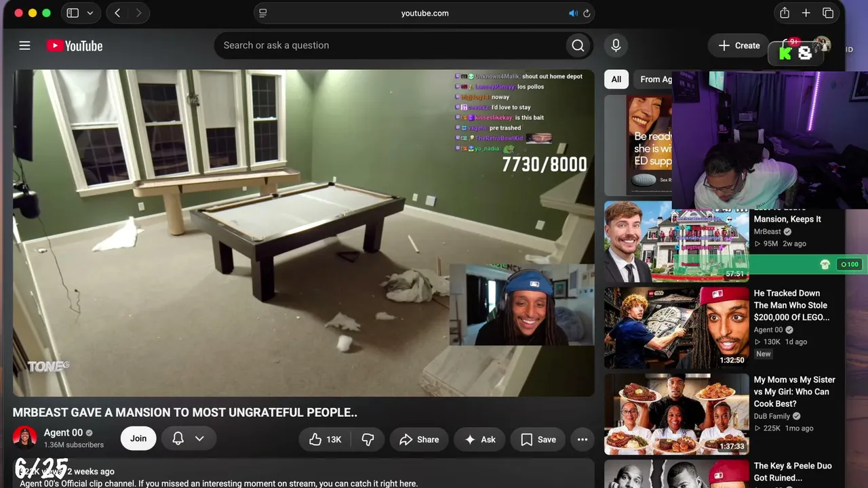The width and height of the screenshot is (868, 488).
Task: Visit the DuB Family channel link
Action: (772, 416)
